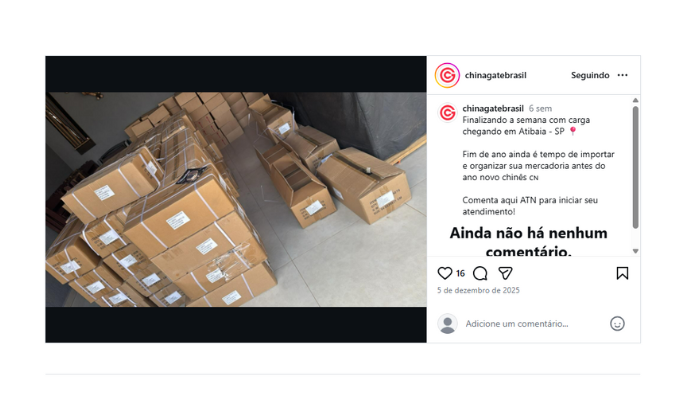The width and height of the screenshot is (700, 400).
Task: Click the 5 de dezembro de 2025 date
Action: point(478,290)
